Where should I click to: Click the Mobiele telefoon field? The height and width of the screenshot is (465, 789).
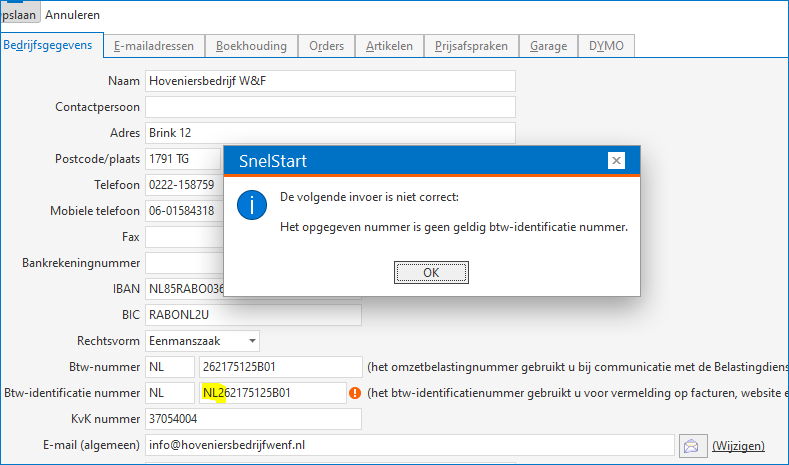point(184,211)
